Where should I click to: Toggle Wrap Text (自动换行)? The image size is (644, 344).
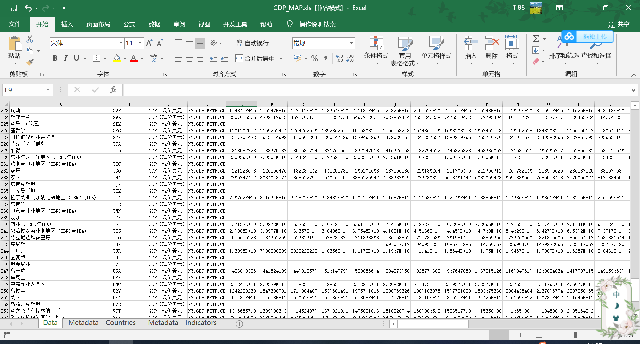pos(253,43)
